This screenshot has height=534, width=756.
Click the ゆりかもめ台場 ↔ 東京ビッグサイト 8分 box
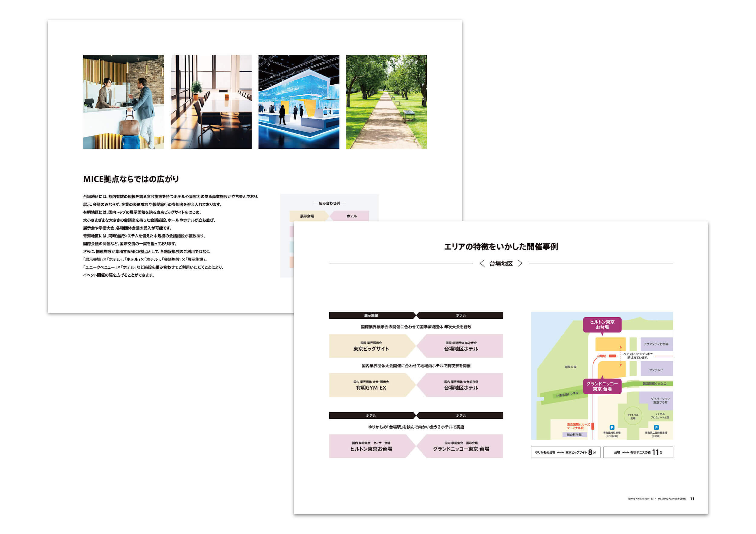point(565,452)
